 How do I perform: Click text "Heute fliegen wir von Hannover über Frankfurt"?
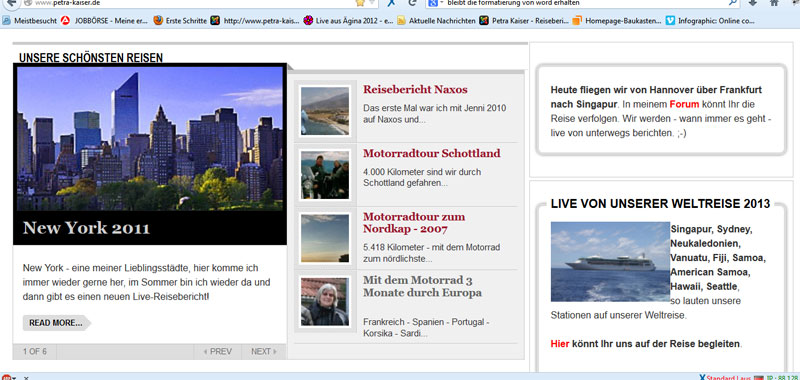[656, 90]
